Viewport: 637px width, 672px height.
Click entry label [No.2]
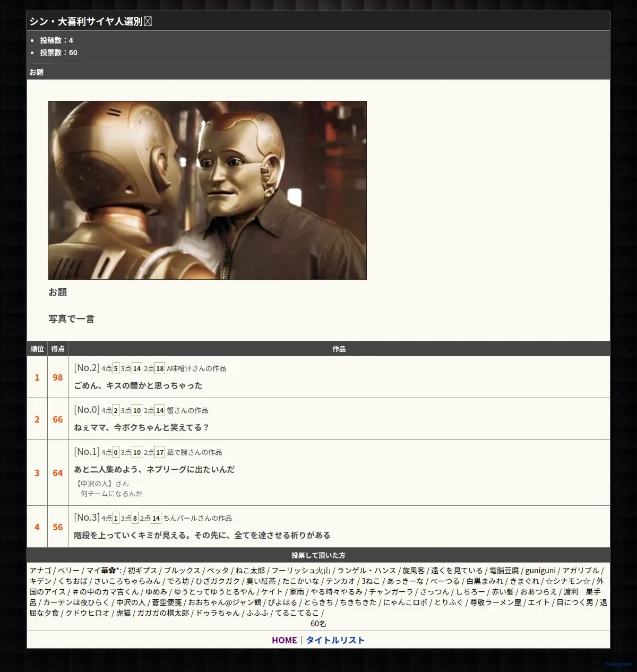[x=87, y=368]
